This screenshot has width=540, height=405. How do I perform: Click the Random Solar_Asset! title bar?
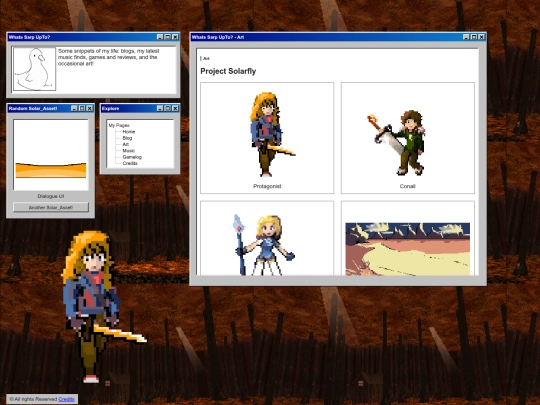pyautogui.click(x=50, y=108)
